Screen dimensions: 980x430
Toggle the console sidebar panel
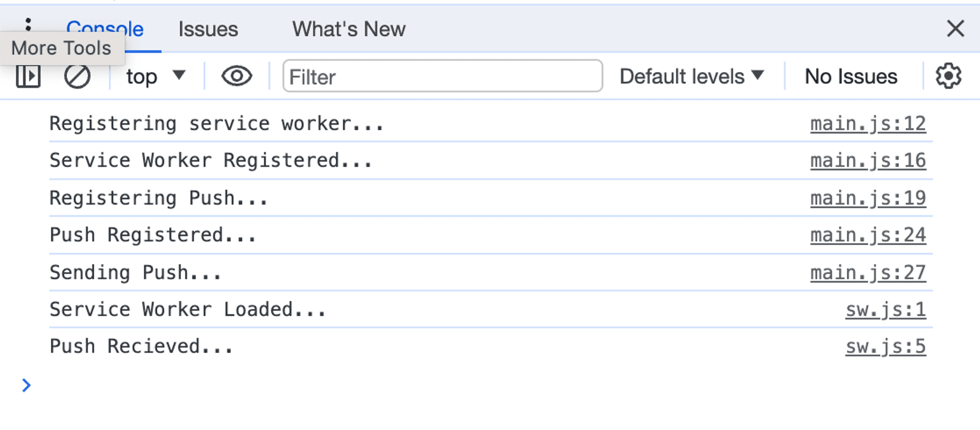[x=28, y=76]
